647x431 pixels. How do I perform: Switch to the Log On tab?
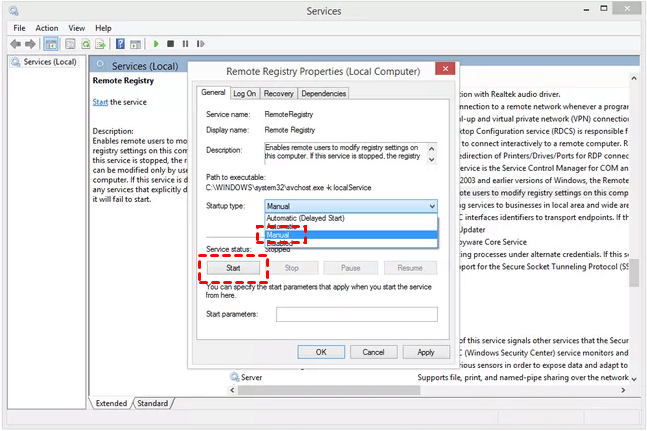click(x=245, y=93)
